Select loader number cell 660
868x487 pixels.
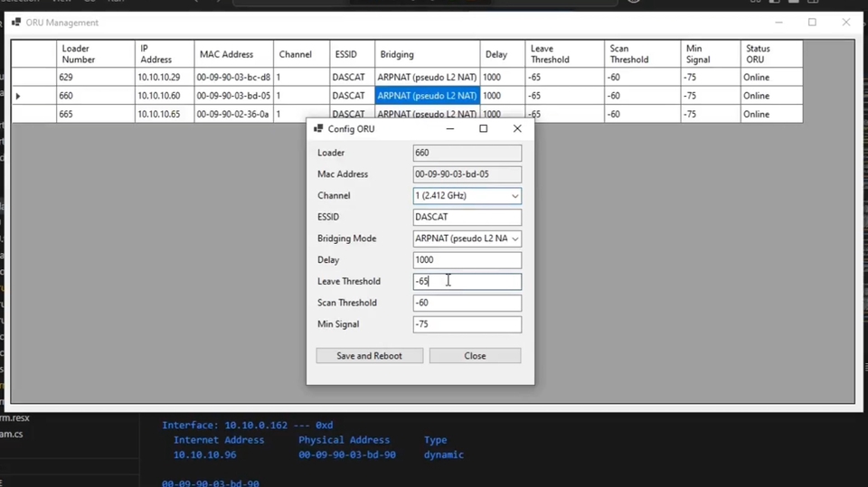(95, 96)
